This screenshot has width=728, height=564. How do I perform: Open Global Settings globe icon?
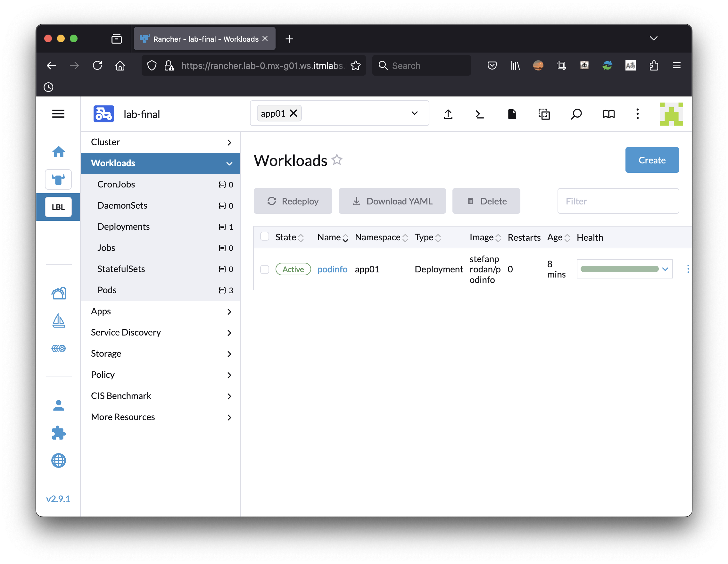click(59, 461)
